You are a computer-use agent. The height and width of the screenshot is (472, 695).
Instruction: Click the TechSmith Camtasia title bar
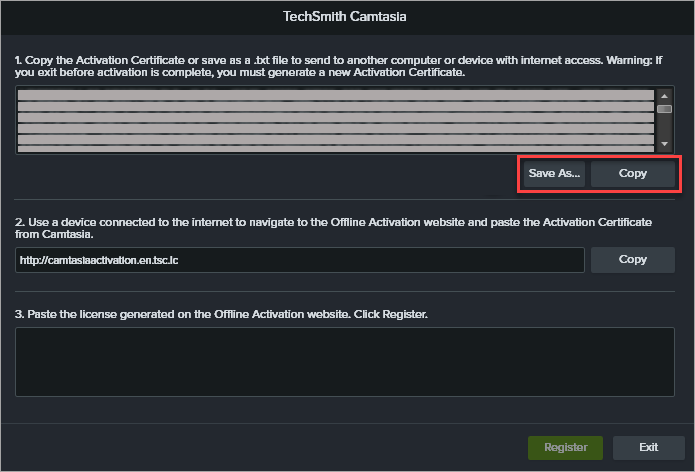pos(347,17)
